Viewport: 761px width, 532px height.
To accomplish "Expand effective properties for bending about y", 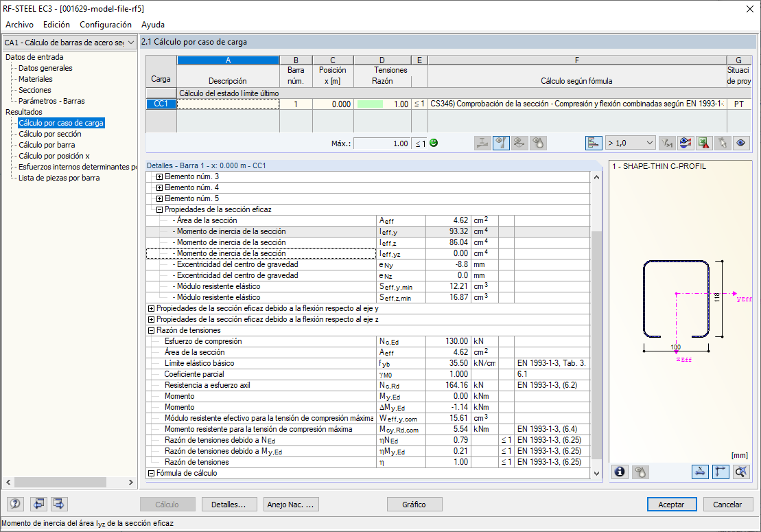I will (x=151, y=308).
